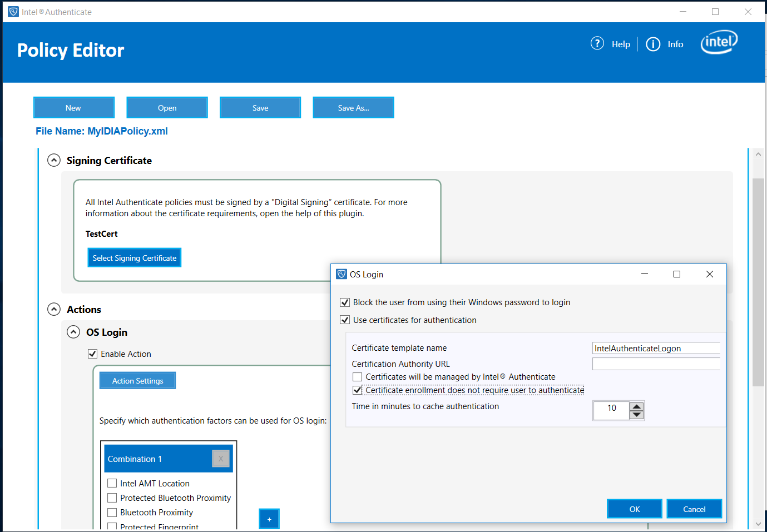The image size is (767, 532).
Task: Increase cache time with up arrow
Action: 637,406
